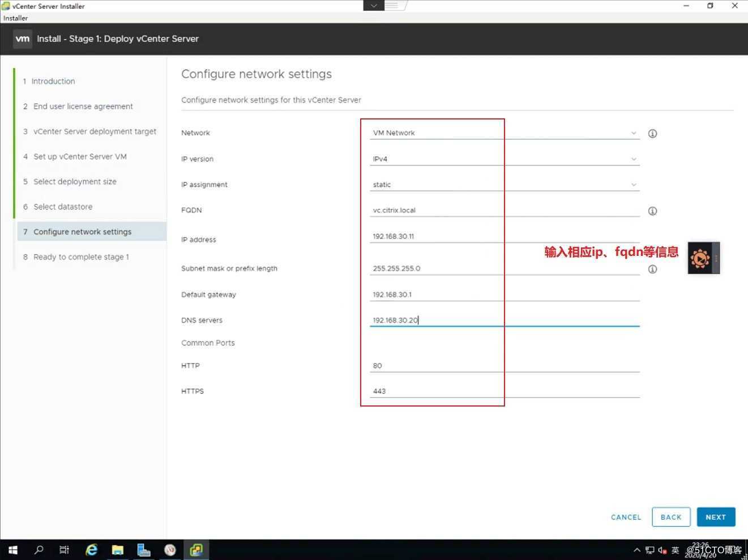Go to End user license agreement step
Screen dimensions: 748x560
(x=83, y=106)
